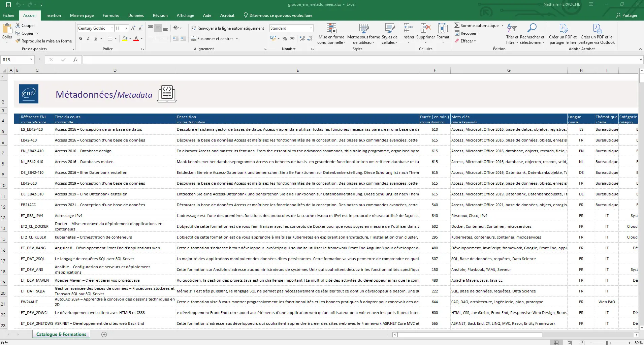Expand the Standard number format dropdown
Screen dimensions: 644x345
311,28
